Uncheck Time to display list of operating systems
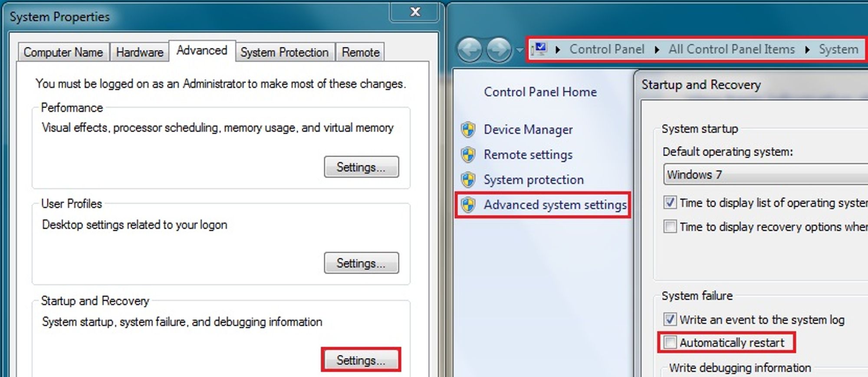Viewport: 868px width, 377px height. [670, 203]
